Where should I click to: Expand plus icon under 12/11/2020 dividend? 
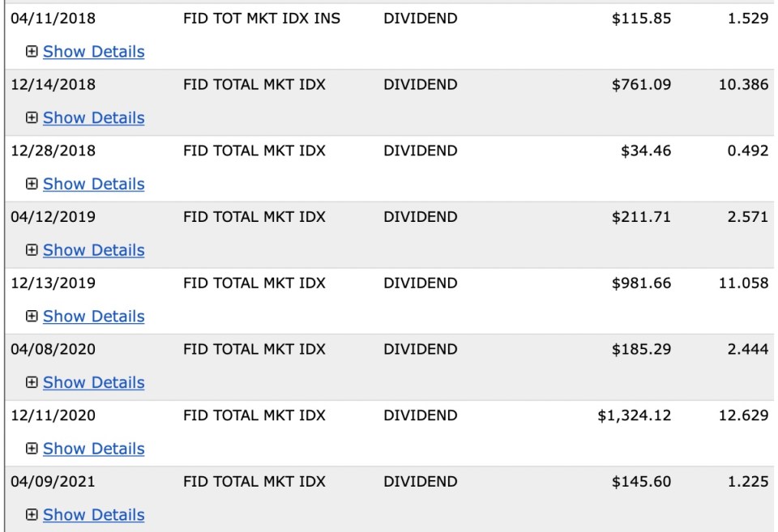[x=32, y=449]
